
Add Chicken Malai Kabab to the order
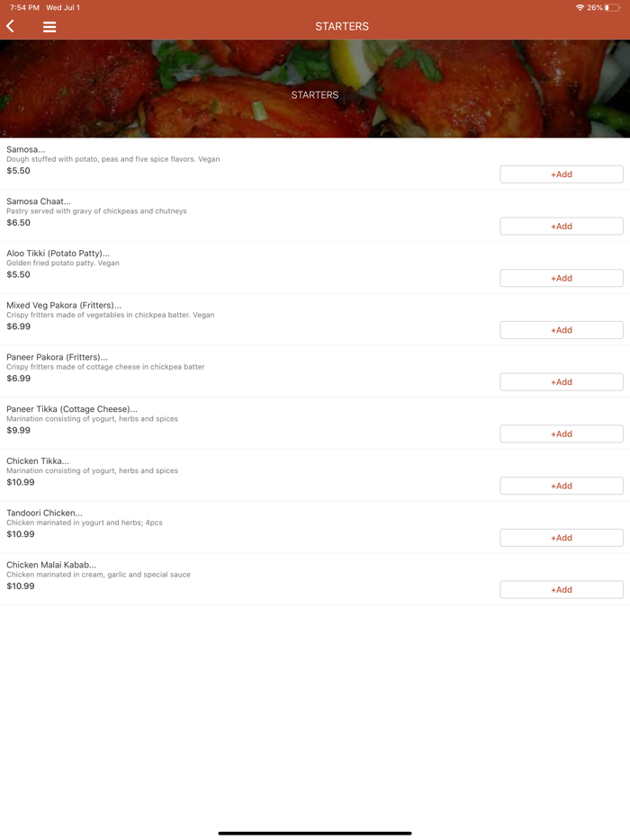point(561,589)
